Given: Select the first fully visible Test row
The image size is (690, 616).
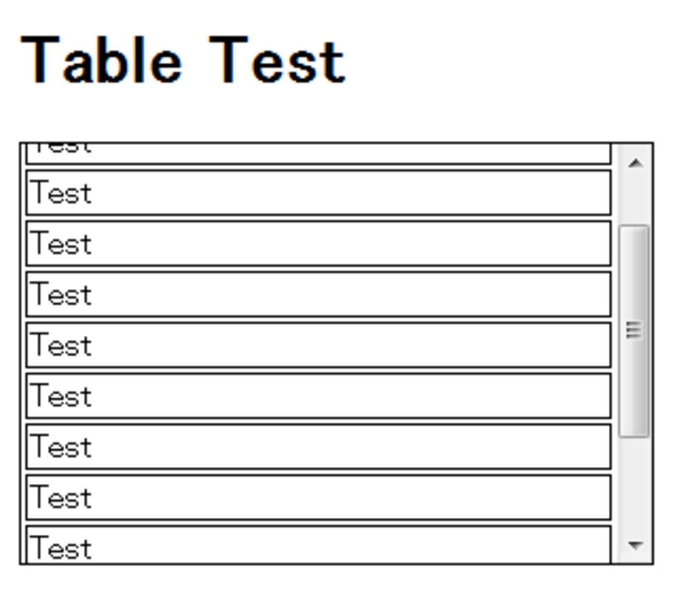Looking at the screenshot, I should (x=318, y=193).
